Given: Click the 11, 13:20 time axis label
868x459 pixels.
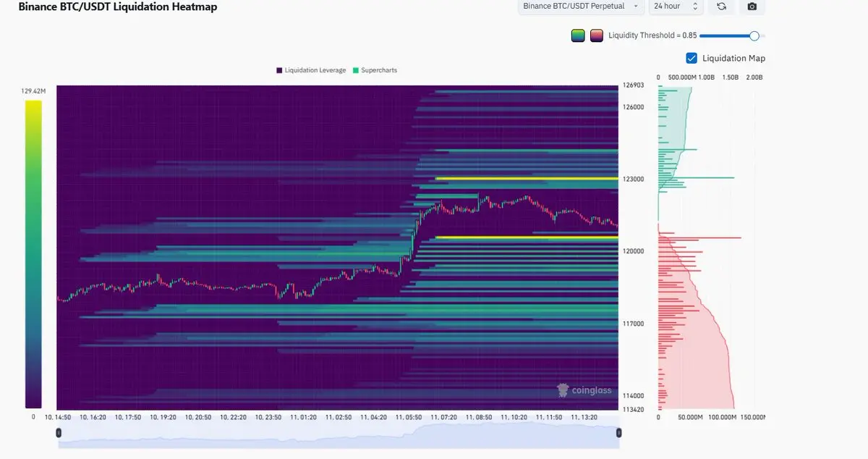Looking at the screenshot, I should (584, 418).
